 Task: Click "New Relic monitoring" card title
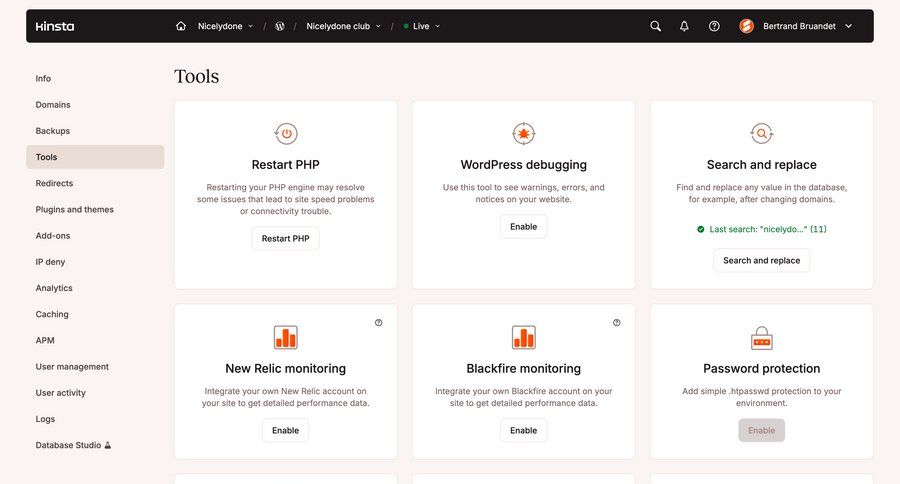[286, 369]
